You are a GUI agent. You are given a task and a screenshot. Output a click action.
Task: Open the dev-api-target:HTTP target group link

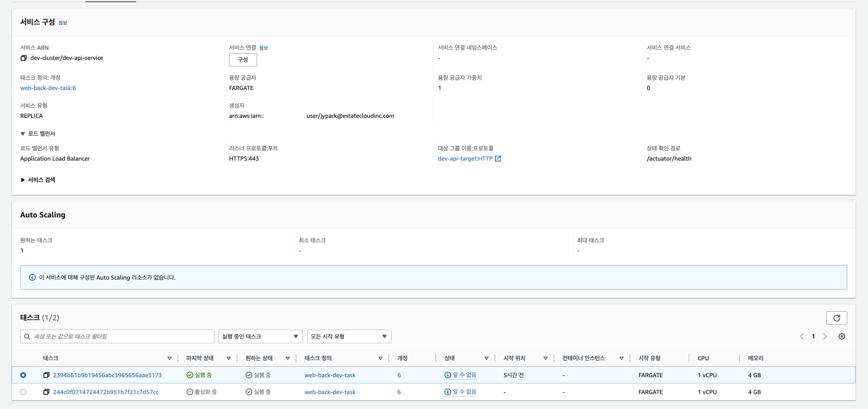click(x=465, y=159)
